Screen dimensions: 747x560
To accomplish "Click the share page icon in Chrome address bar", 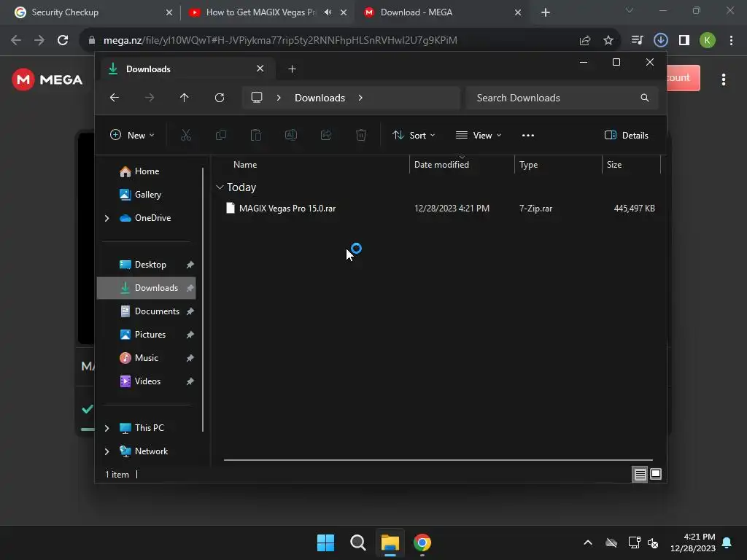I will 585,41.
